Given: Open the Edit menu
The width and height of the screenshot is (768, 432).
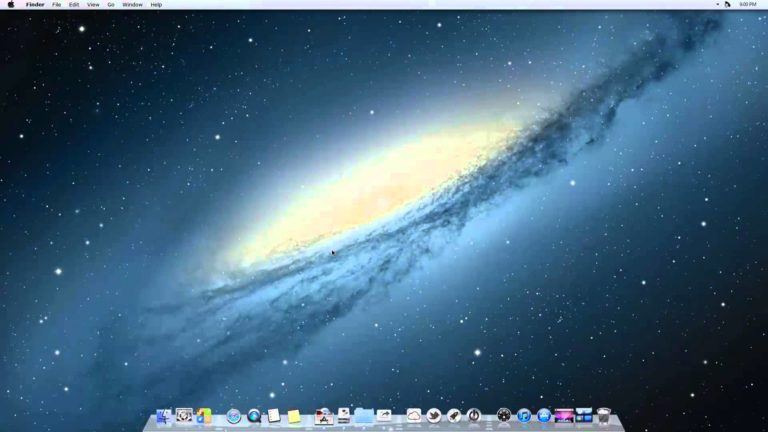Looking at the screenshot, I should click(x=74, y=4).
